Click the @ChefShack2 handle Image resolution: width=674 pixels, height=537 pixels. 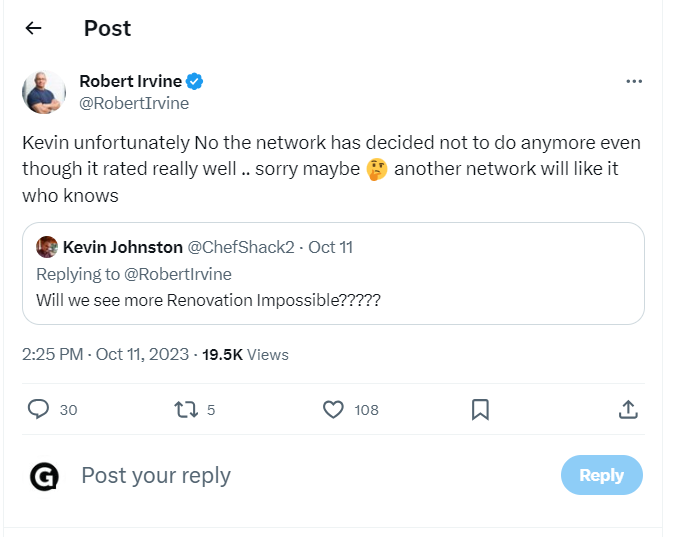tap(241, 247)
